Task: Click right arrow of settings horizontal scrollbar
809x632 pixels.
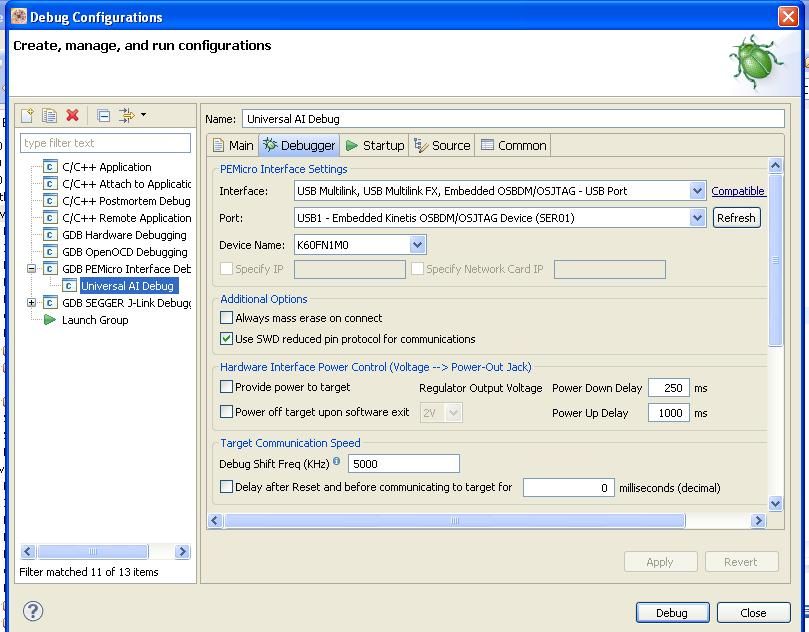Action: pyautogui.click(x=758, y=521)
